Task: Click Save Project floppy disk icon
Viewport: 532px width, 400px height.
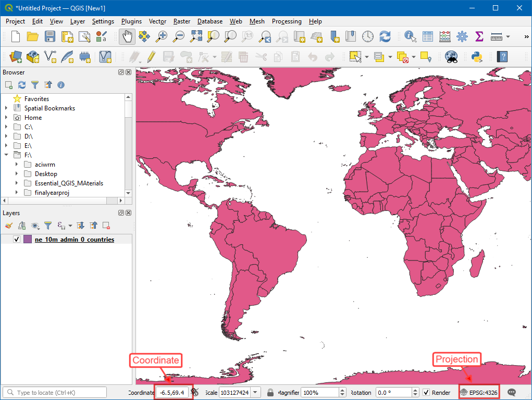Action: pyautogui.click(x=50, y=36)
